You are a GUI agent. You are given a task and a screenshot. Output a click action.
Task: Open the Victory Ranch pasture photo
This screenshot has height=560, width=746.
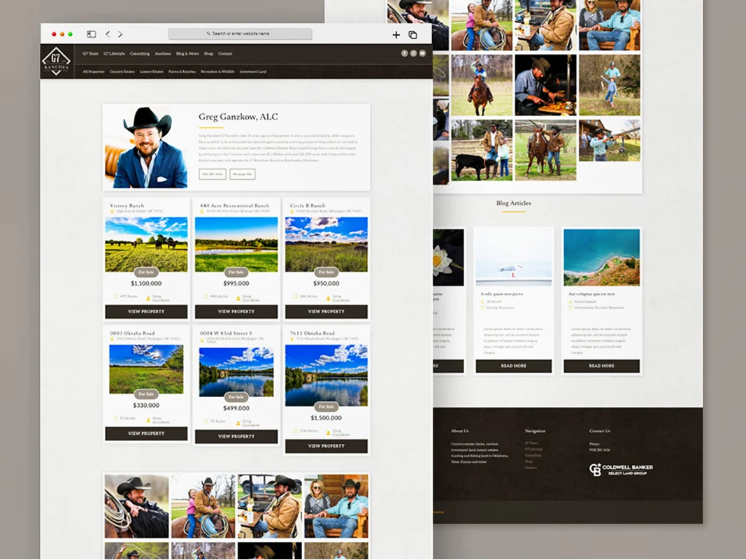[x=146, y=245]
